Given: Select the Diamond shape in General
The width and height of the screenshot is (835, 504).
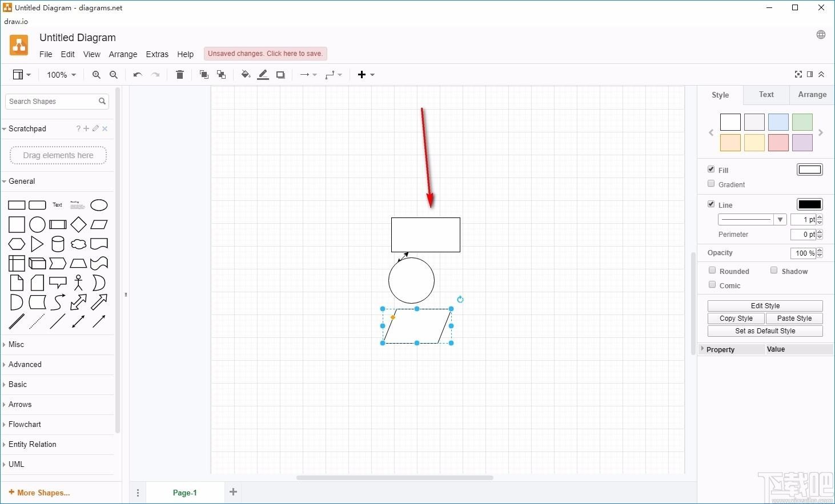Looking at the screenshot, I should (78, 224).
